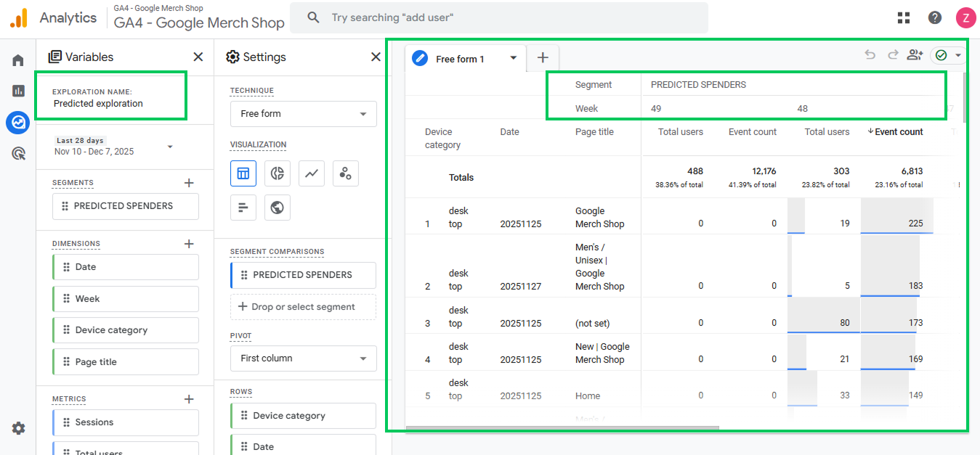Open the Explore section in left navigation
This screenshot has width=980, height=455.
18,123
